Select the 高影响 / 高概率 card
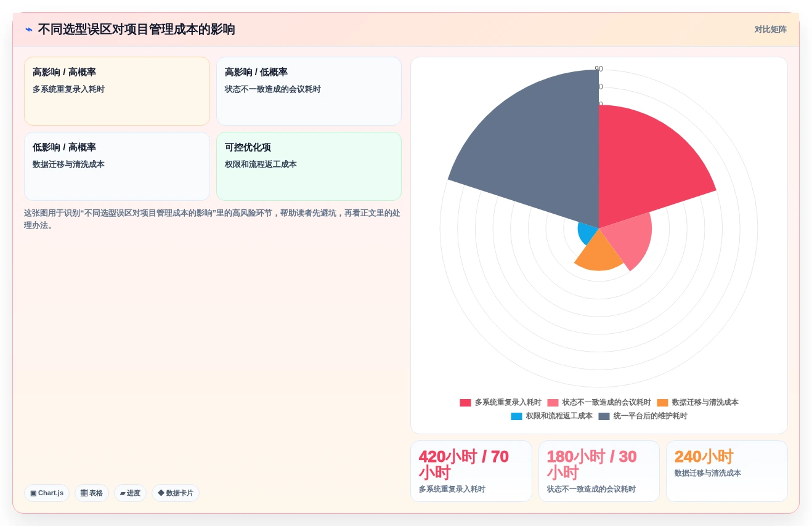This screenshot has width=812, height=526. [117, 91]
